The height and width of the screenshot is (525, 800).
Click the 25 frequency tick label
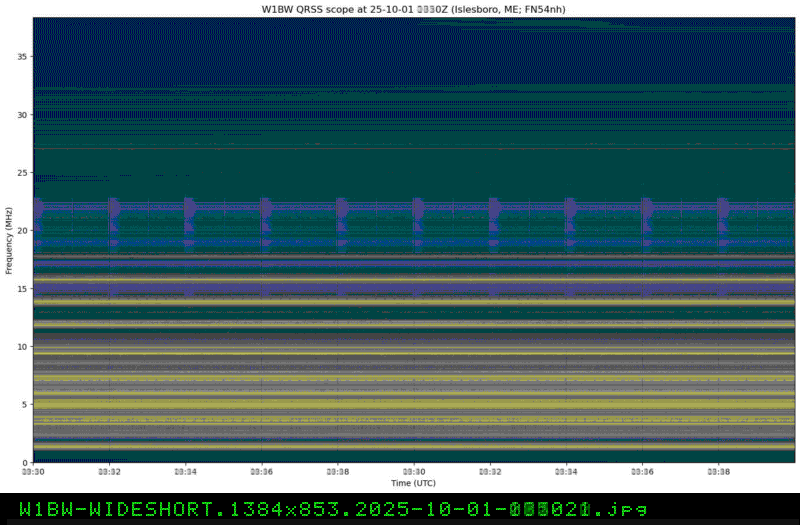tap(22, 172)
